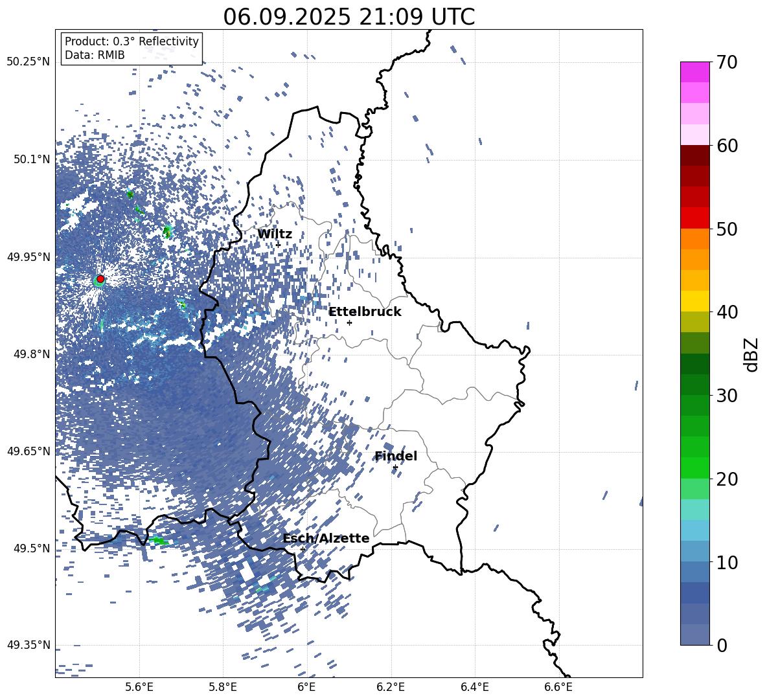767x700 pixels.
Task: Click the colorbar tick label 0
Action: (722, 646)
